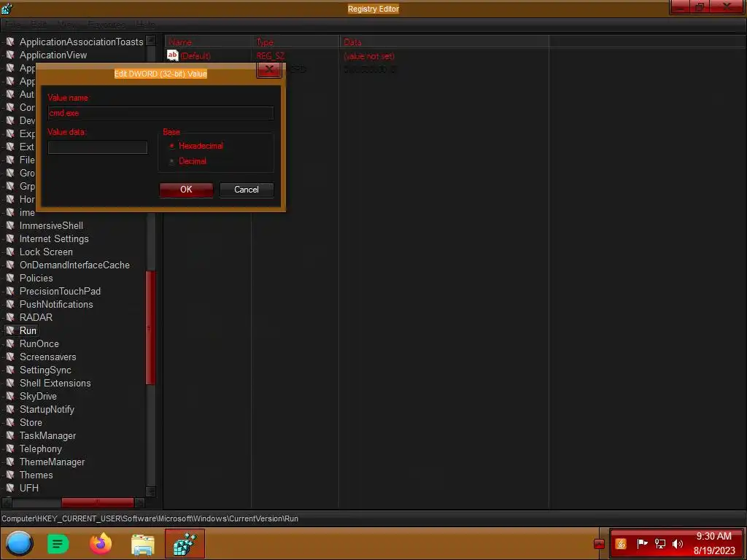
Task: Click the Name column header
Action: pos(208,42)
